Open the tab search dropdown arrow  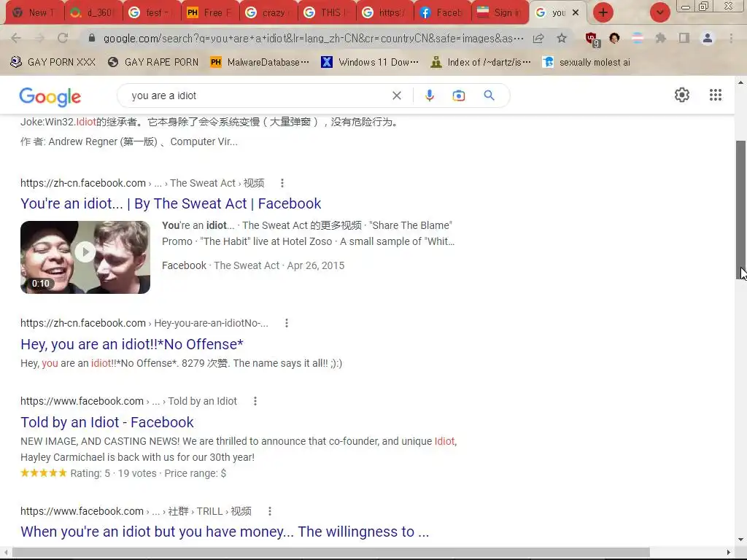point(659,13)
